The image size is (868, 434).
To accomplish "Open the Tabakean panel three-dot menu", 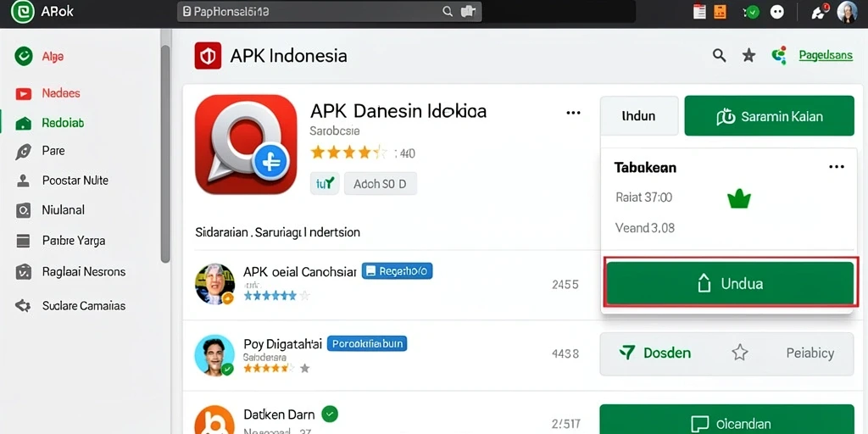I will click(837, 167).
